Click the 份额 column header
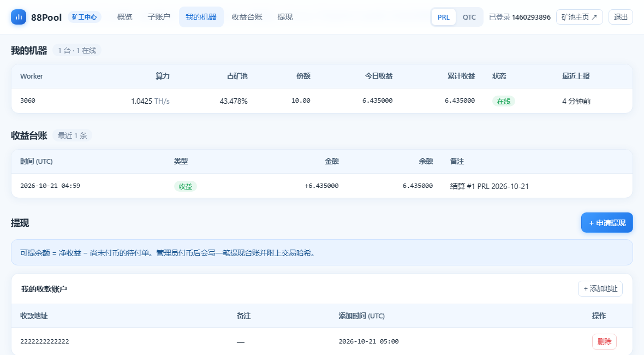This screenshot has height=355, width=644. (303, 76)
